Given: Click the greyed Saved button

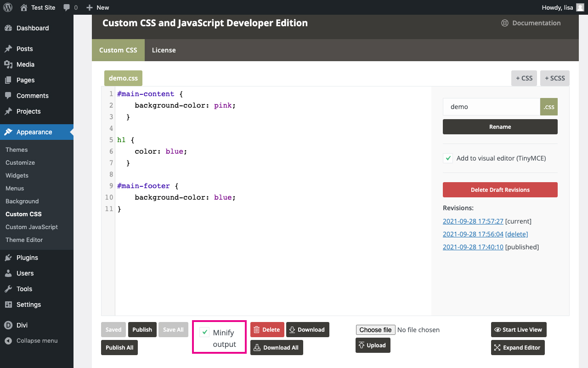Looking at the screenshot, I should tap(113, 329).
